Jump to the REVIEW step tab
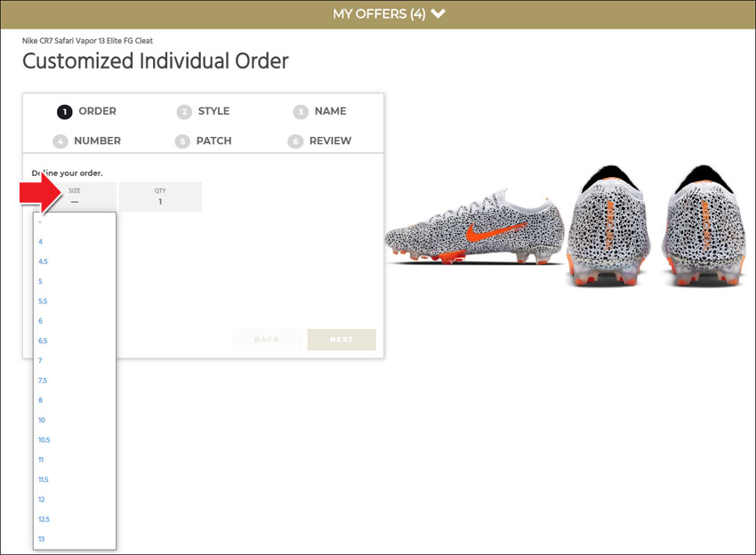 click(319, 141)
